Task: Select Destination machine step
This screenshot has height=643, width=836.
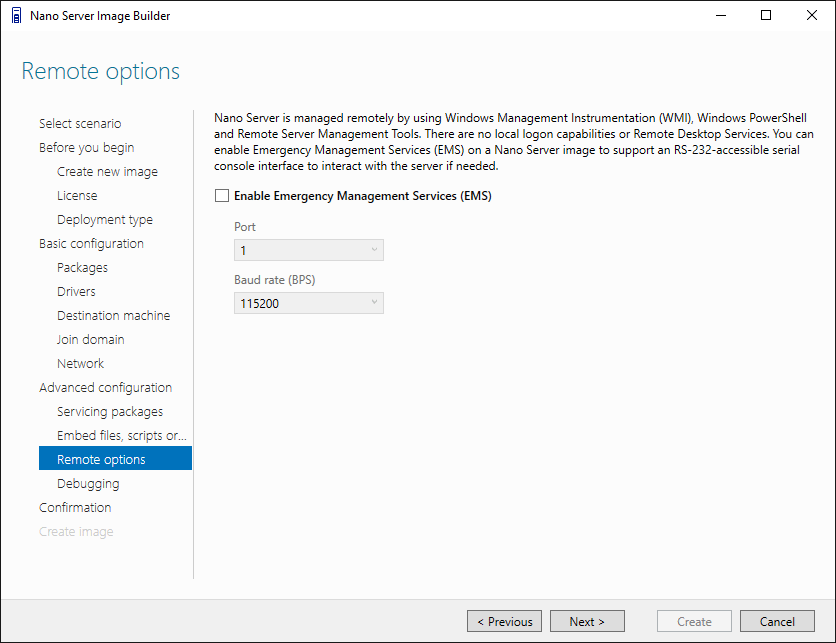Action: (114, 316)
